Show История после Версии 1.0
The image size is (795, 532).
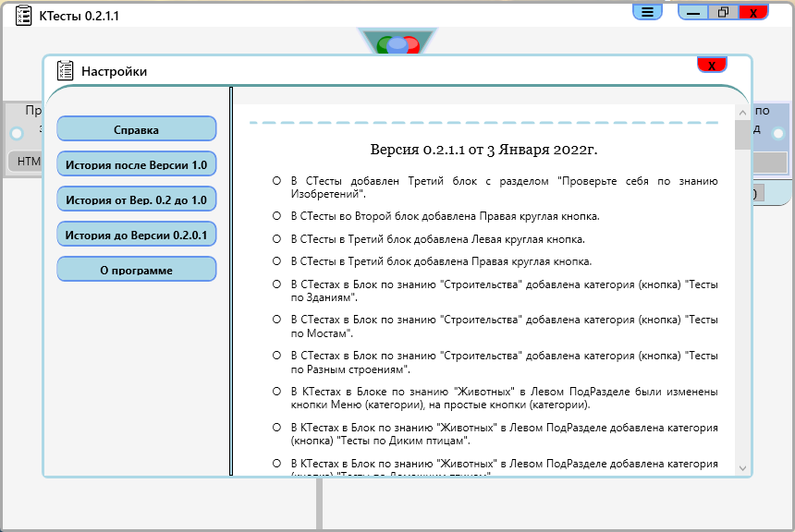click(137, 164)
